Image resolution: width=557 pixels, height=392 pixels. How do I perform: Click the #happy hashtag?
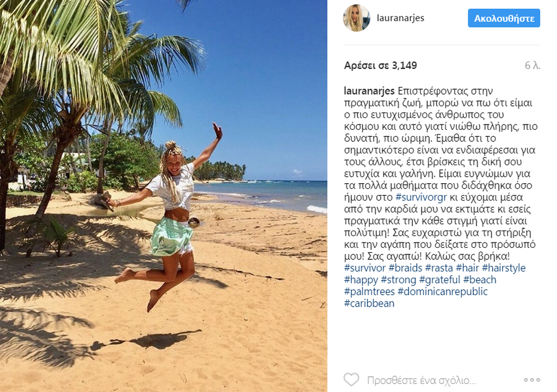[361, 280]
